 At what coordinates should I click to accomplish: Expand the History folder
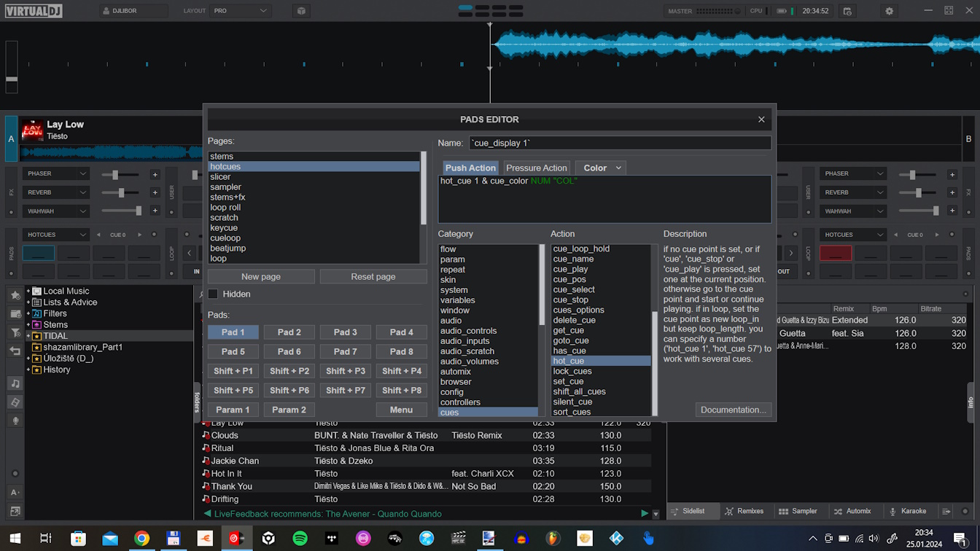(x=28, y=370)
